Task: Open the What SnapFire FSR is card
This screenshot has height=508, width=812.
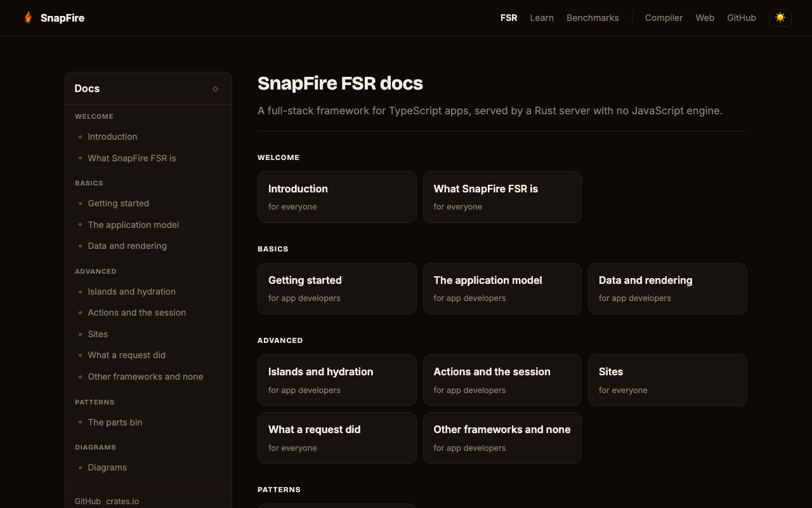Action: (x=502, y=197)
